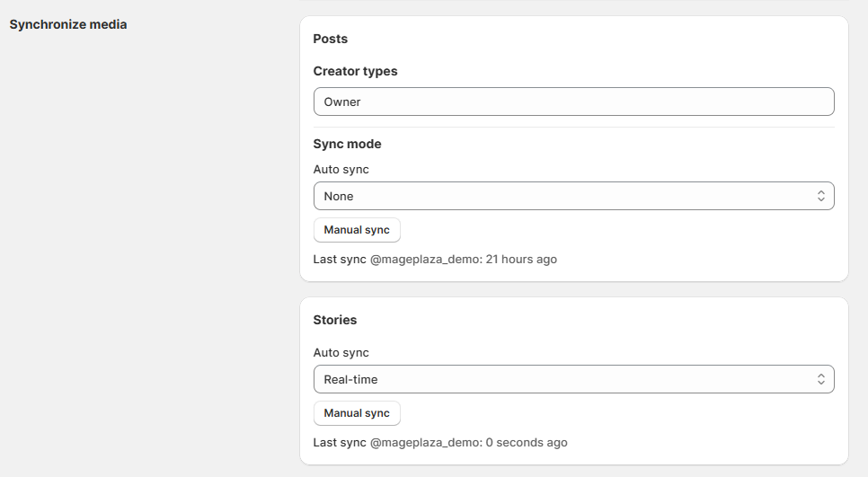The height and width of the screenshot is (477, 868).
Task: Click @mageplaza_demo handle in the Stories last sync
Action: 426,442
